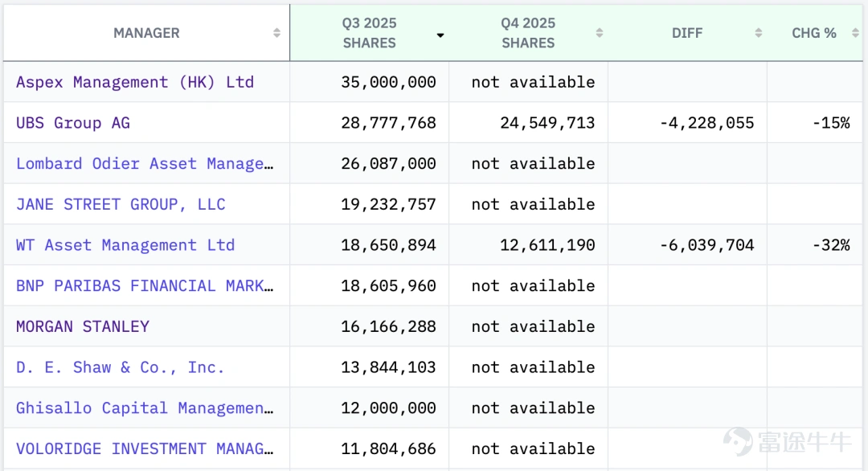This screenshot has height=471, width=868.
Task: Select 'not available' in MORGAN STANLEY row
Action: (x=533, y=326)
